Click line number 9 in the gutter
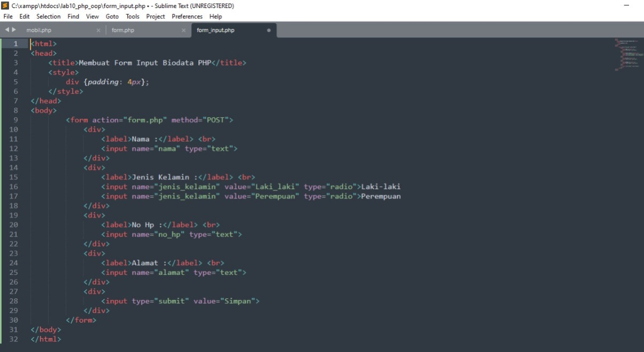 tap(15, 120)
